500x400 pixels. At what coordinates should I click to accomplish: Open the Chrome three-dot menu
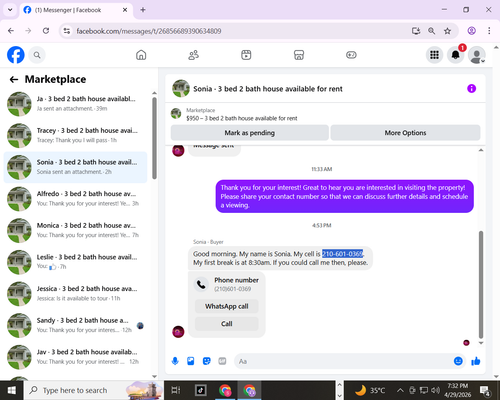pos(489,31)
